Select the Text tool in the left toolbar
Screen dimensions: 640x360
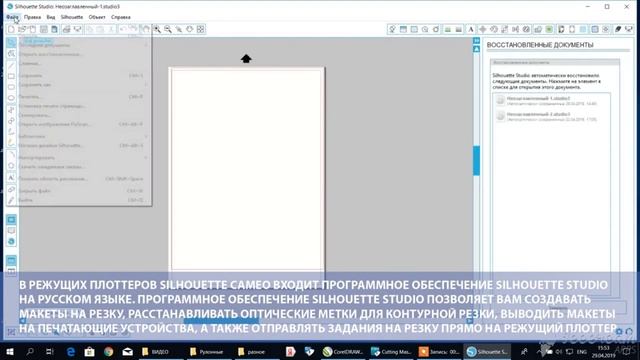11,178
